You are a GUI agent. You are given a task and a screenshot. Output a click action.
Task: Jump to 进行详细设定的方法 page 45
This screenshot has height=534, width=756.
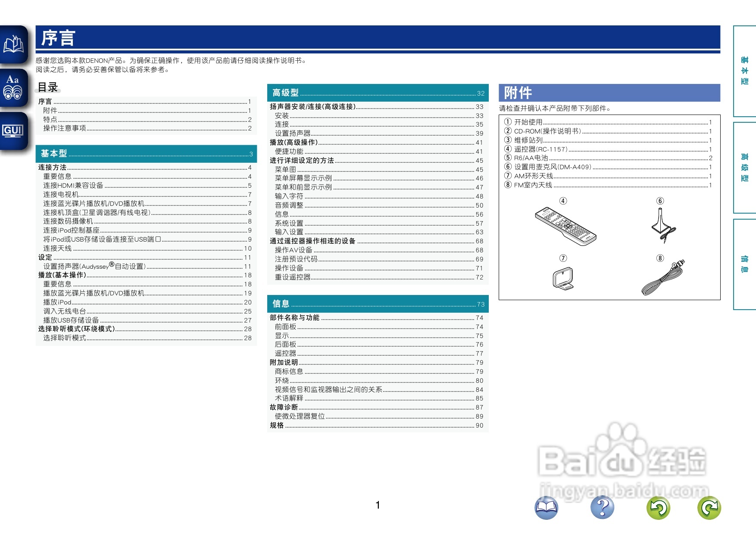pos(377,161)
